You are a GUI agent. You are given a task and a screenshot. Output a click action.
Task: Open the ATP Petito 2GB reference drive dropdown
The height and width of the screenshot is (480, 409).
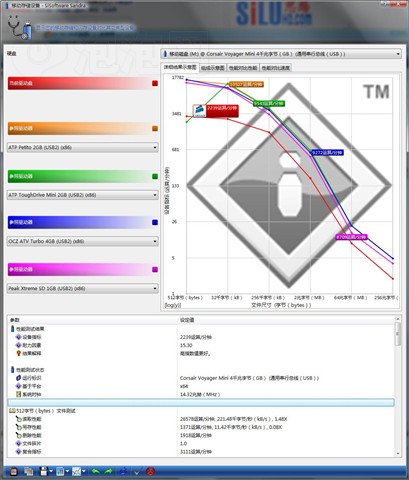point(82,147)
